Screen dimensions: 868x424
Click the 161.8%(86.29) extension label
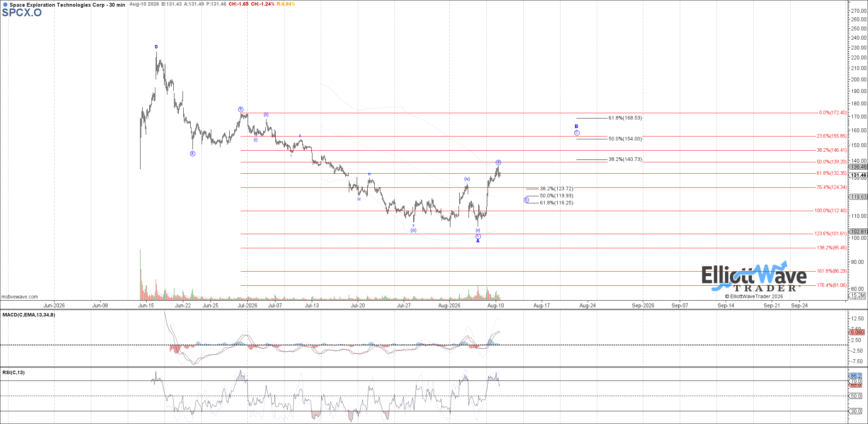point(832,271)
